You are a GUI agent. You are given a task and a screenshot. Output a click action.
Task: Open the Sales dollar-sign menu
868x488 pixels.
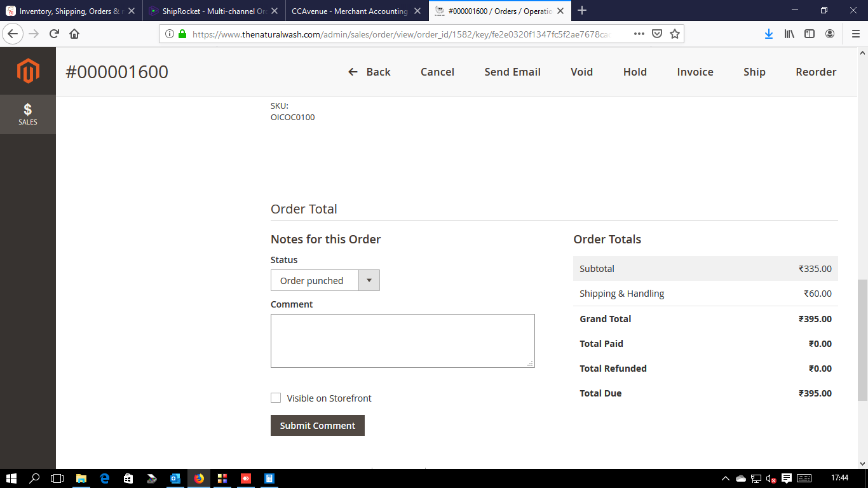click(x=28, y=114)
